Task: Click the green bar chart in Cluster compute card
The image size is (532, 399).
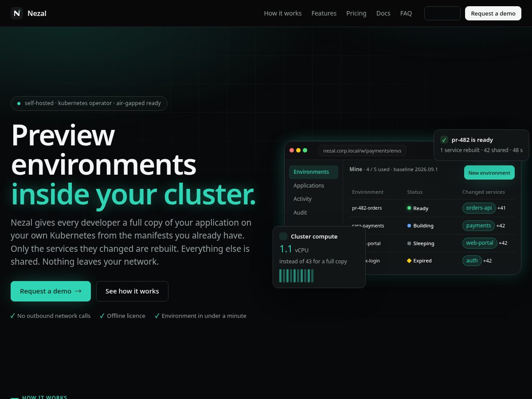Action: click(x=296, y=275)
